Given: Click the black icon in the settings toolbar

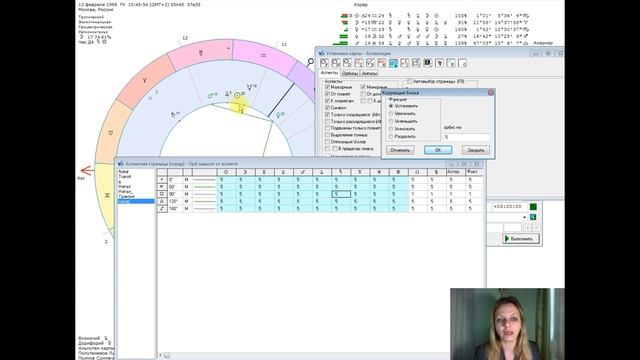Looking at the screenshot, I should 428,63.
